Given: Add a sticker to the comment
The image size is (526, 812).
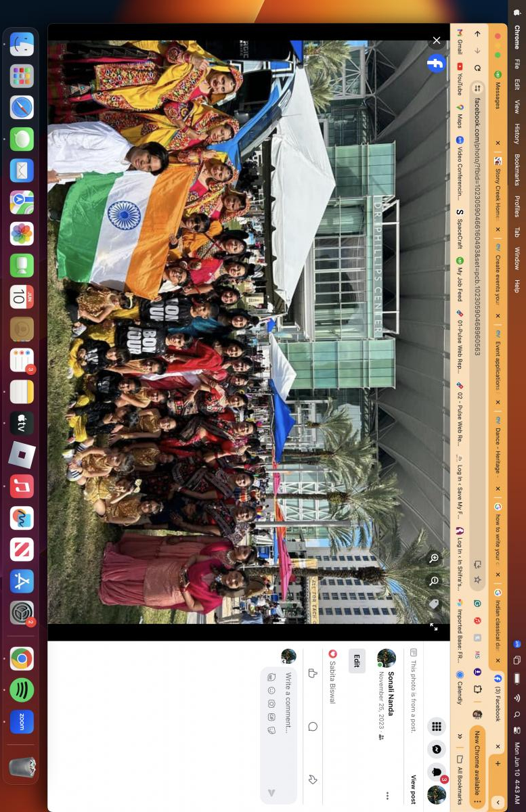Looking at the screenshot, I should tap(271, 731).
